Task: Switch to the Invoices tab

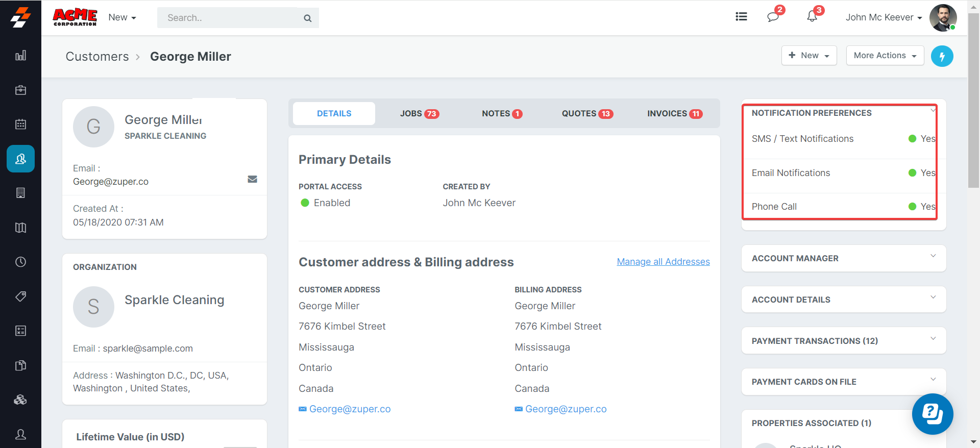Action: (x=674, y=114)
